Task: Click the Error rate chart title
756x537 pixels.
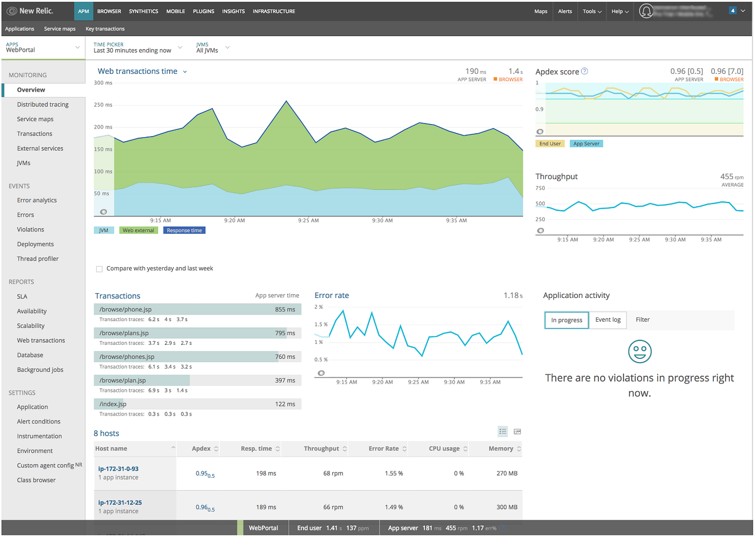Action: pyautogui.click(x=332, y=296)
